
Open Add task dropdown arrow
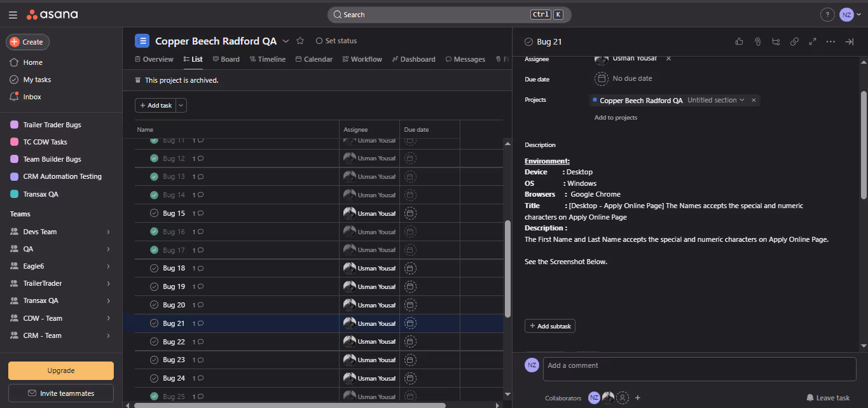(181, 106)
